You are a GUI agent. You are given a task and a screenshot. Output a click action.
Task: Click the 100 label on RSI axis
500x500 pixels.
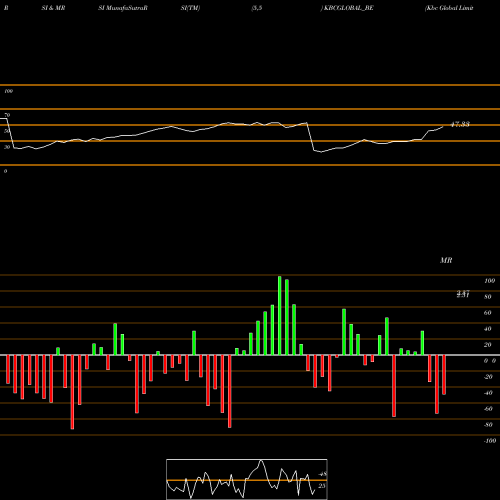[x=8, y=91]
